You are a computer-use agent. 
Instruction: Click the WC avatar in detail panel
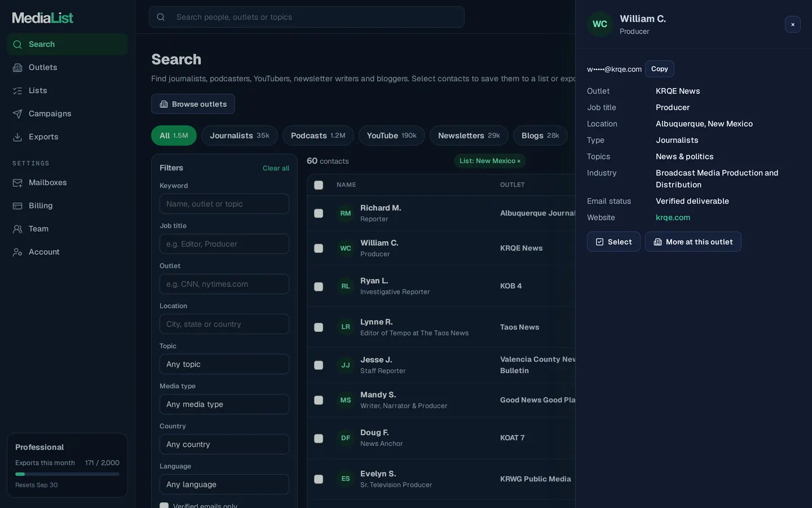(600, 24)
